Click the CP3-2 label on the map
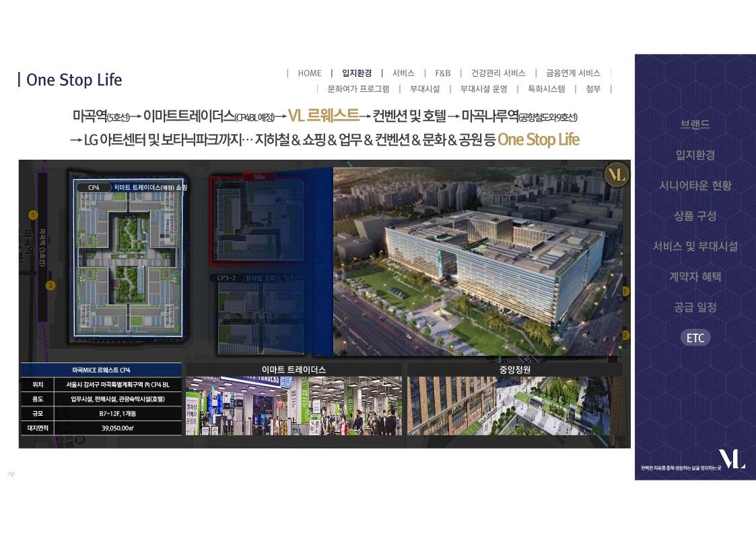The height and width of the screenshot is (535, 756). [227, 278]
